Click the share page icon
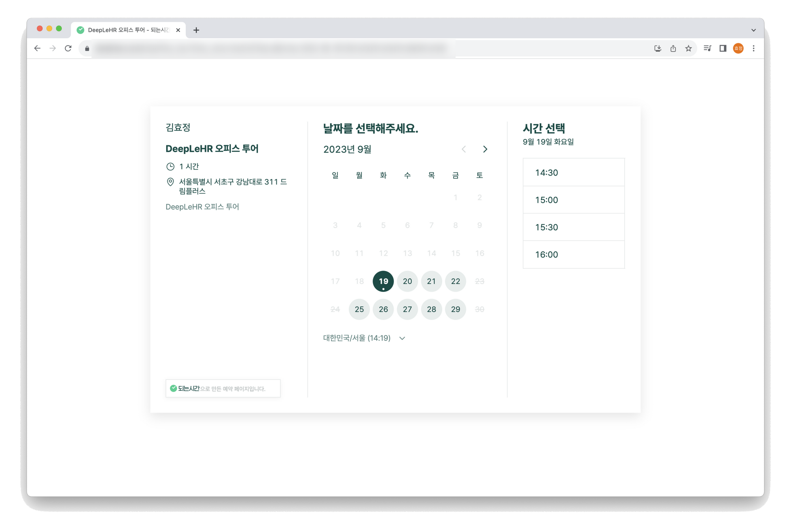This screenshot has width=791, height=532. click(x=674, y=48)
